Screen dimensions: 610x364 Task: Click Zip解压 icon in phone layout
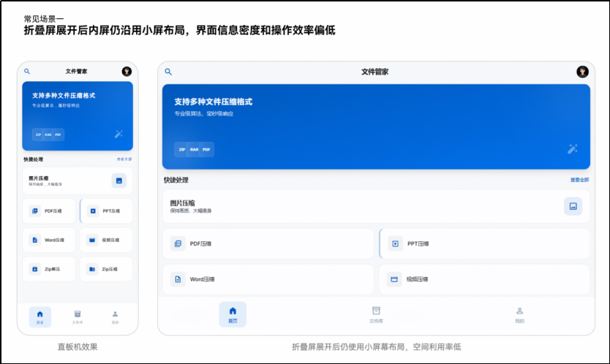tap(34, 269)
